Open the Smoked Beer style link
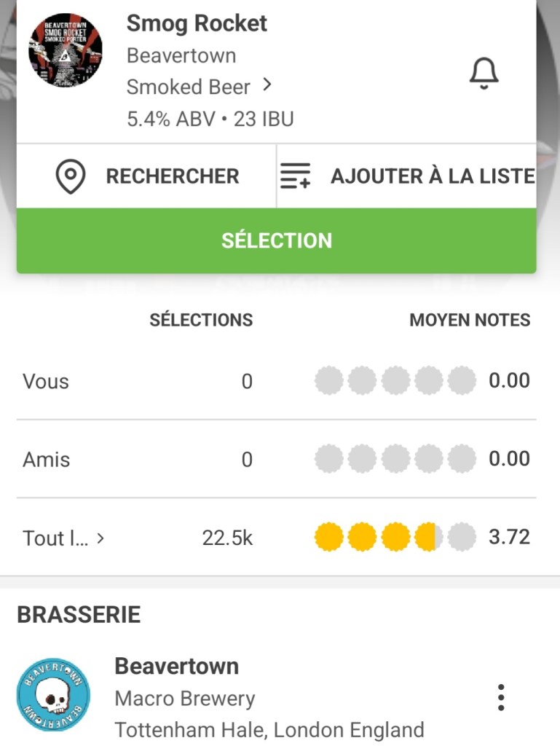This screenshot has height=746, width=560. point(188,87)
